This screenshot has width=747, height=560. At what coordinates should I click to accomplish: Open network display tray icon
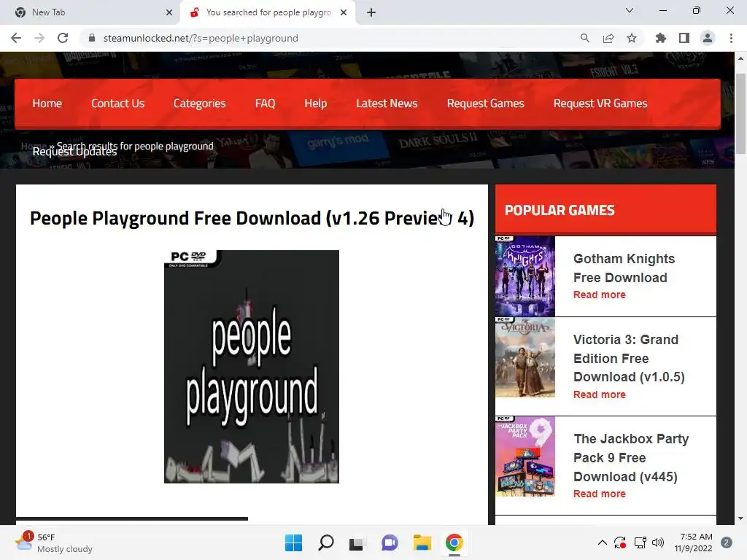[x=640, y=542]
